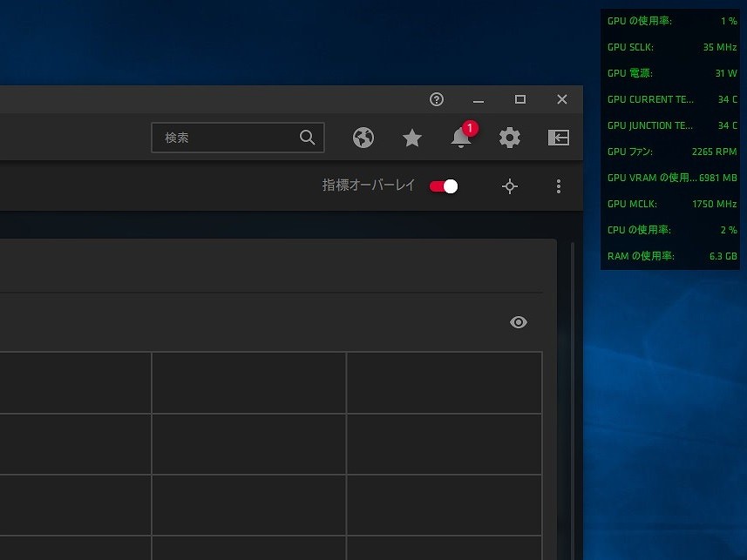
Task: Open the web browser globe icon
Action: (x=363, y=138)
